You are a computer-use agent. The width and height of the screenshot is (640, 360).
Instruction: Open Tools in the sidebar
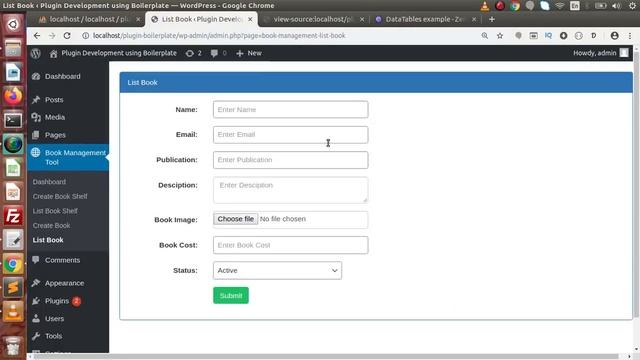(x=53, y=336)
